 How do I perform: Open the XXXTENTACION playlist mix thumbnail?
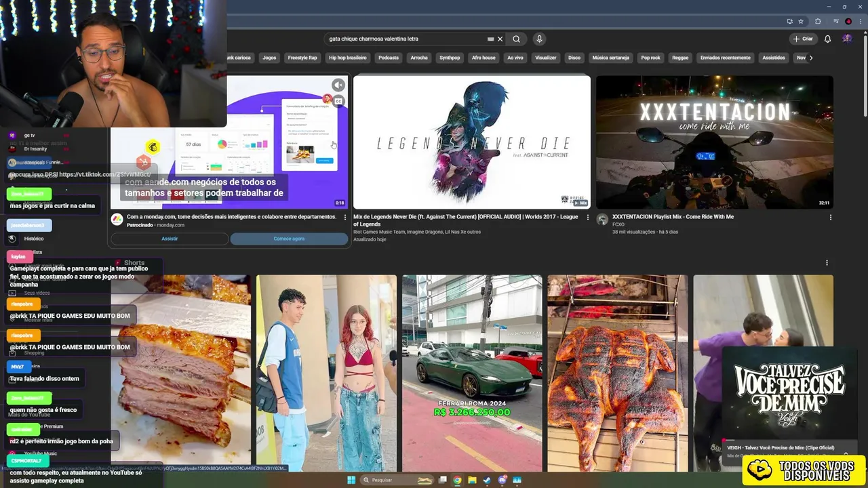click(715, 142)
